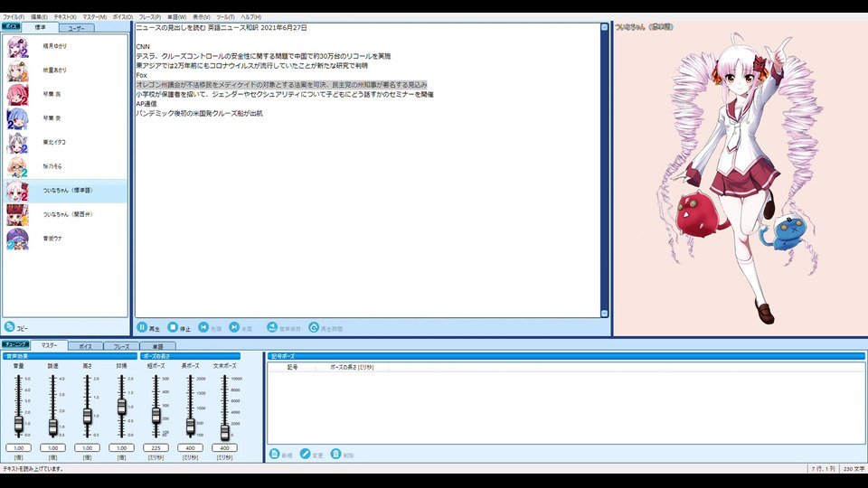Click the AP通信 line in text editor

146,103
